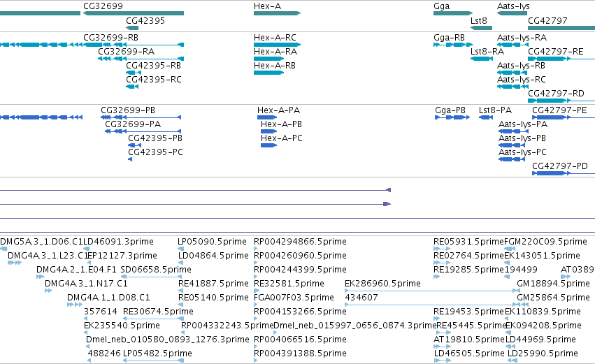Open EST RP004260960.5prime
Screen dimensions: 595x364
click(x=300, y=256)
